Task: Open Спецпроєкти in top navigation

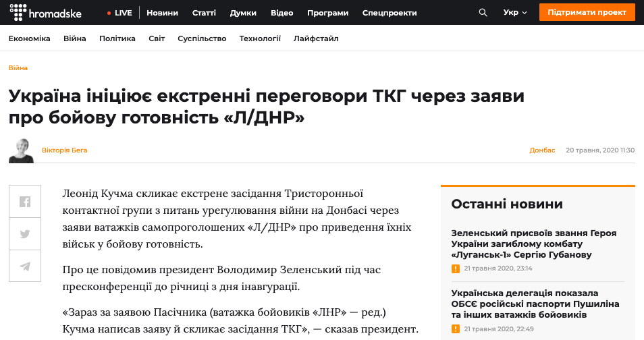Action: tap(390, 13)
